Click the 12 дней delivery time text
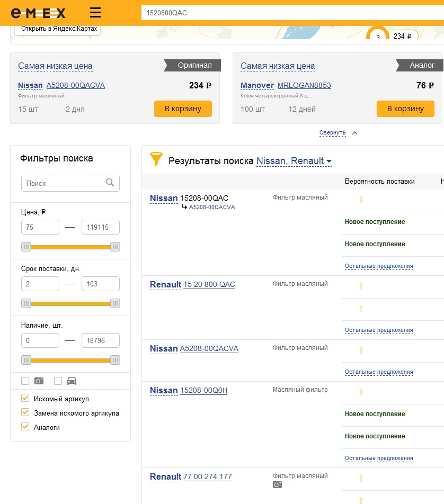The height and width of the screenshot is (504, 444). [x=302, y=109]
